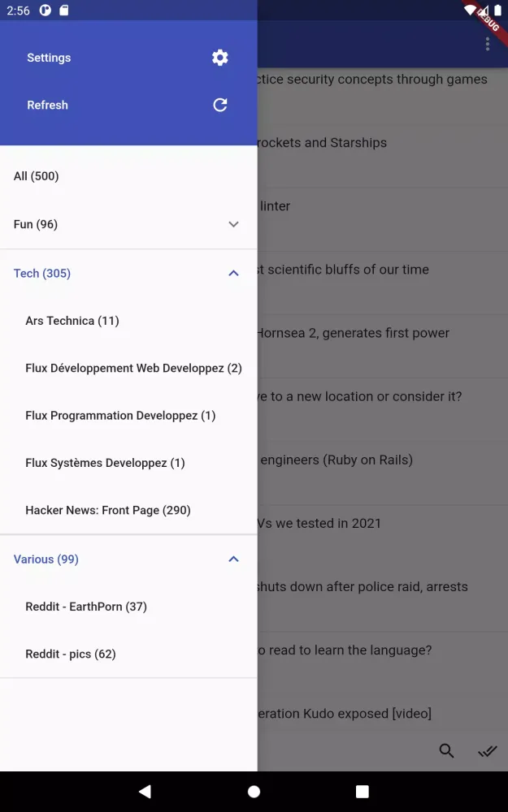
Task: Open Settings via the gear icon
Action: coord(220,58)
